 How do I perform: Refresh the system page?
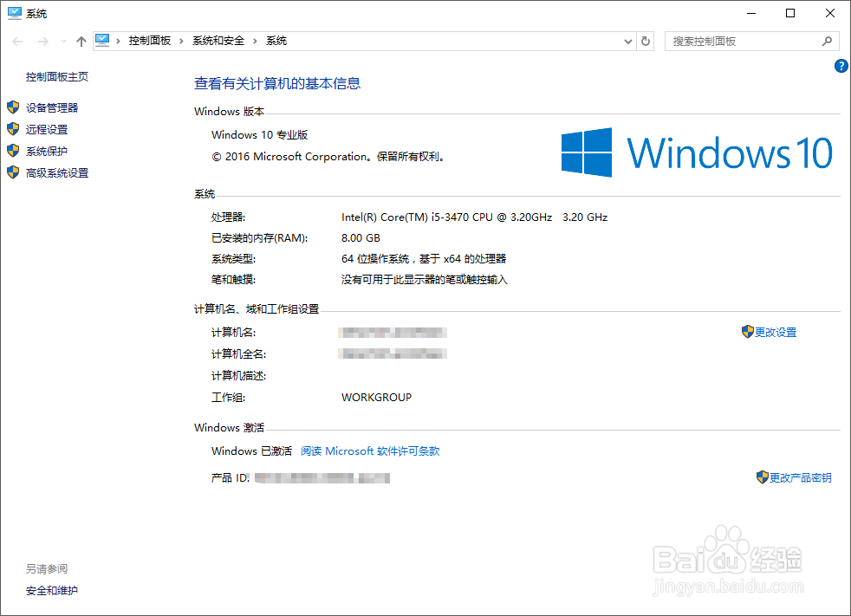[x=646, y=42]
